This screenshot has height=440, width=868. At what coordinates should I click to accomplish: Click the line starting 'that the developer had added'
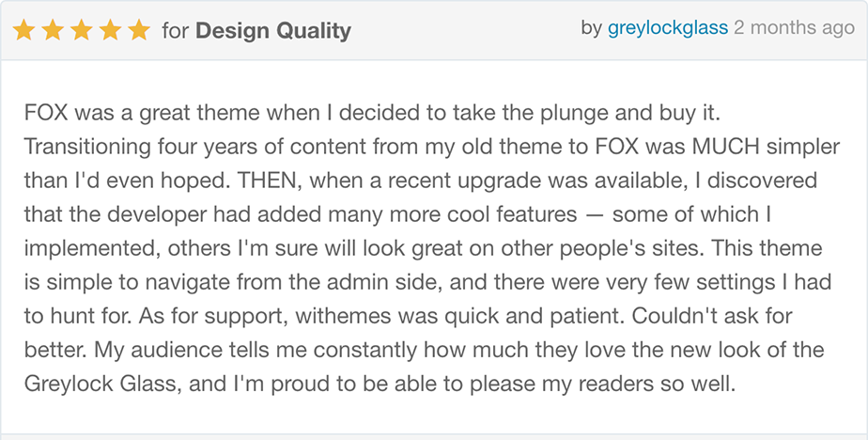coord(397,214)
